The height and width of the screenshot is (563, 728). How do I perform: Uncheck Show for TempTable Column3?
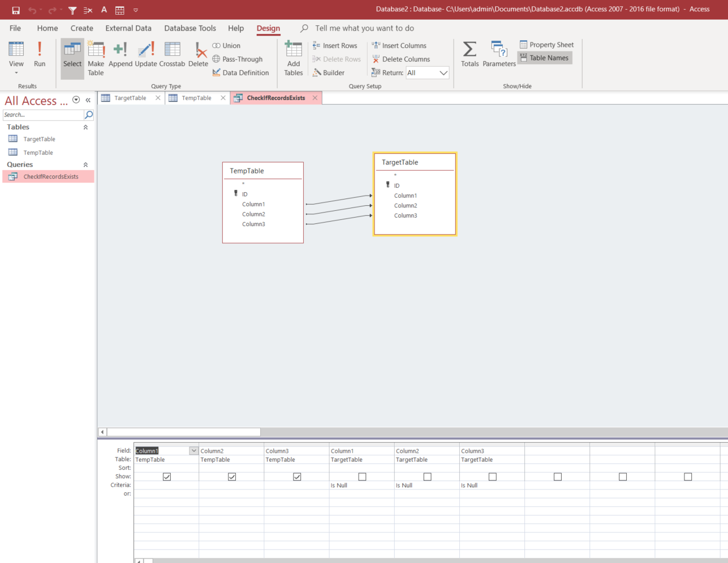click(297, 477)
